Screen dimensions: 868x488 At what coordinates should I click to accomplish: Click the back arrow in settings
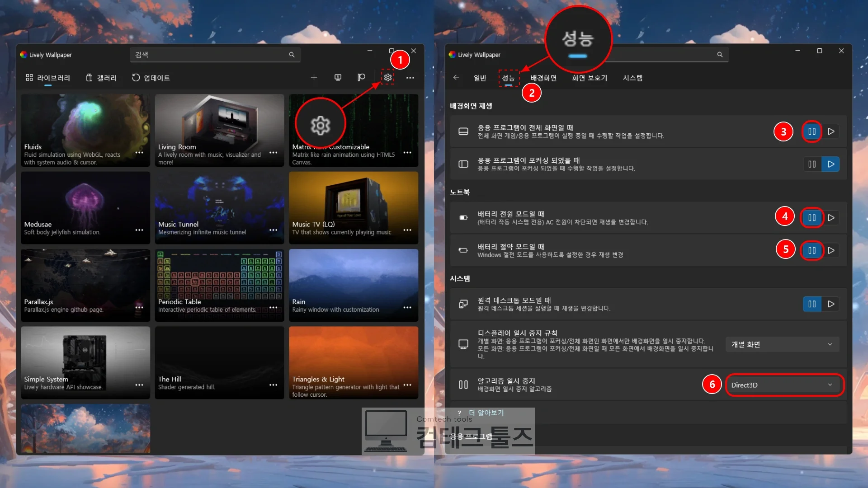pyautogui.click(x=456, y=78)
